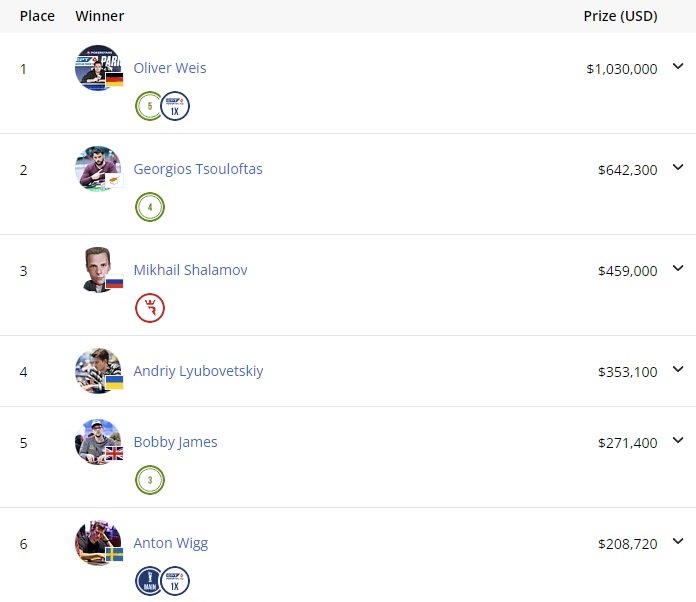This screenshot has width=696, height=602.
Task: Expand the first place Oliver Weis row
Action: pos(679,67)
